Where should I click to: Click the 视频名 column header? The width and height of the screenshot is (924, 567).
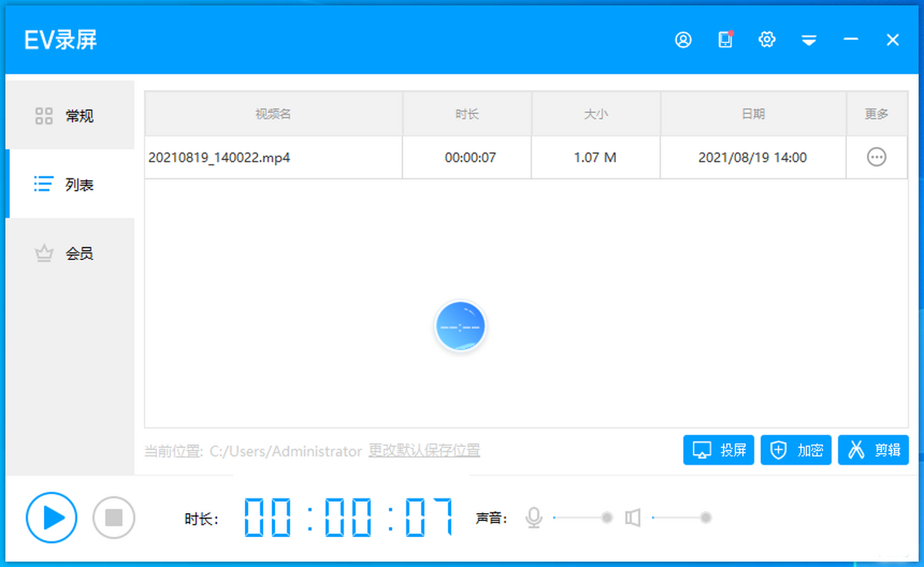[x=273, y=114]
